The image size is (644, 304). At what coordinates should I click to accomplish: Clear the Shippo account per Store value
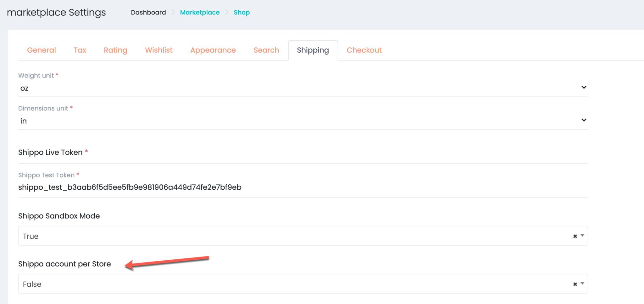point(575,284)
